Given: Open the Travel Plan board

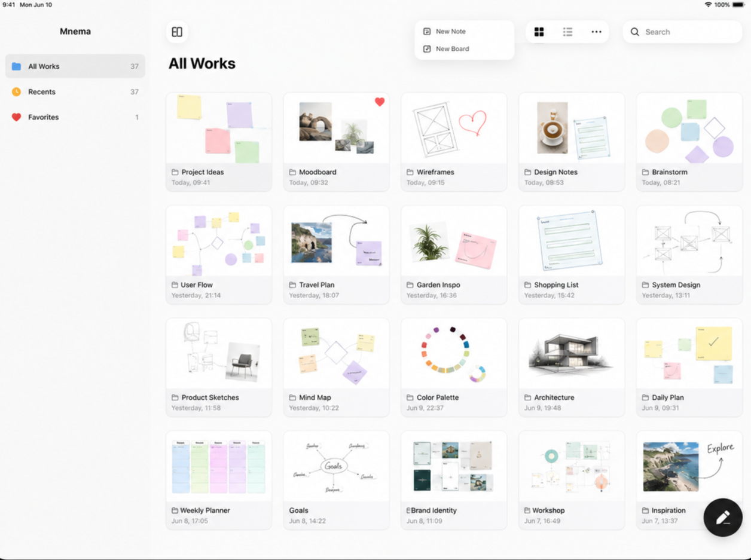Looking at the screenshot, I should click(336, 255).
